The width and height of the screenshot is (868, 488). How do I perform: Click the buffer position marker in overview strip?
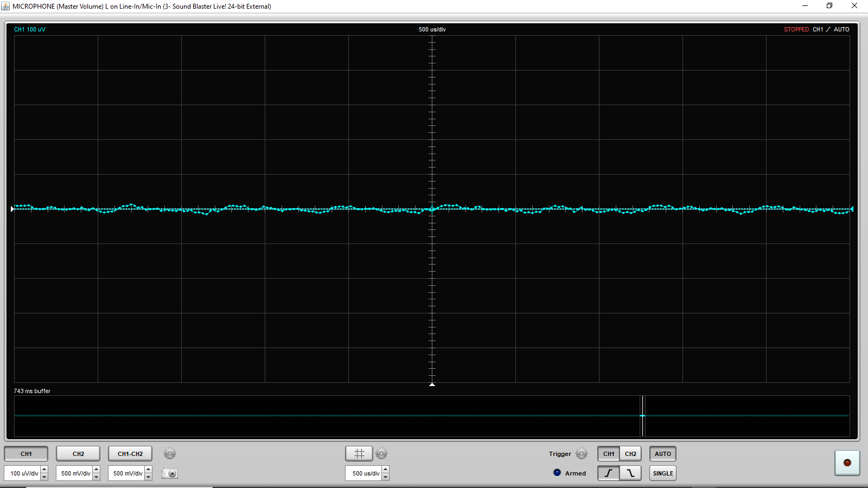coord(642,416)
